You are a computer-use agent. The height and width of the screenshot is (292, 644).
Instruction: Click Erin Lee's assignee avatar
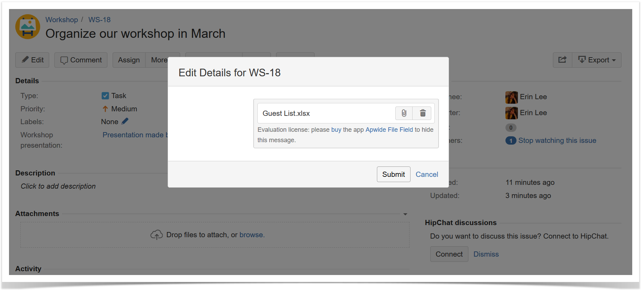(511, 97)
